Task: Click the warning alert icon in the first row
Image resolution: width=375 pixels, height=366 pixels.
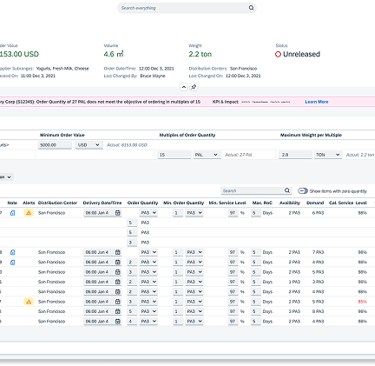Action: (x=29, y=213)
